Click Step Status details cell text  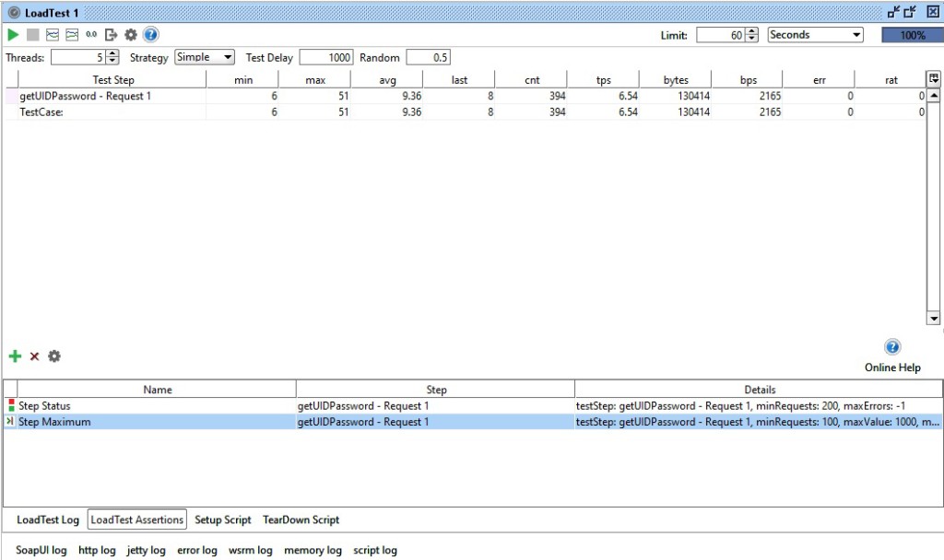[740, 406]
